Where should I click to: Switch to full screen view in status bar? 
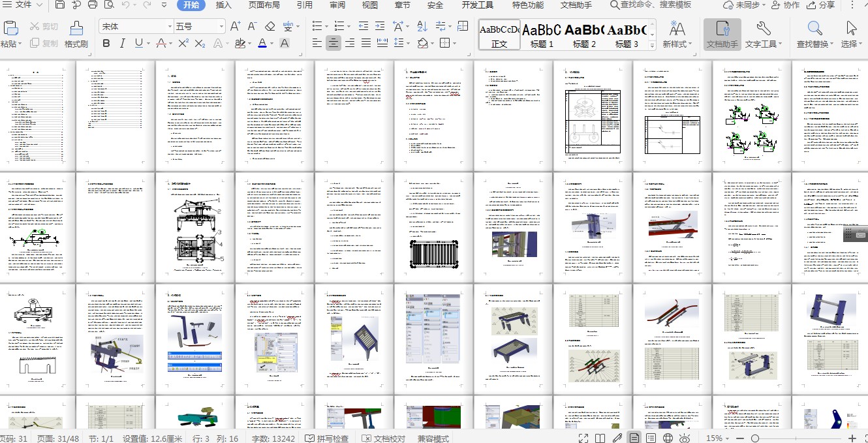point(583,438)
